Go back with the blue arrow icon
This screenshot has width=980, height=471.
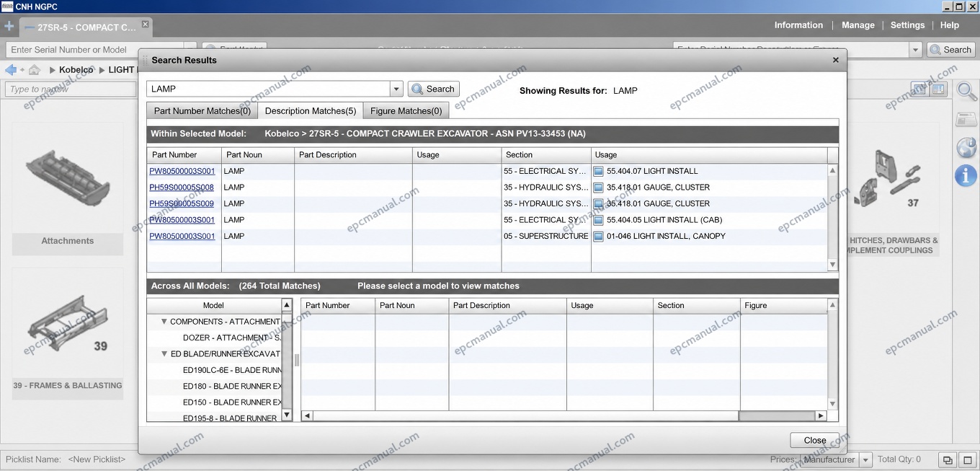[11, 70]
